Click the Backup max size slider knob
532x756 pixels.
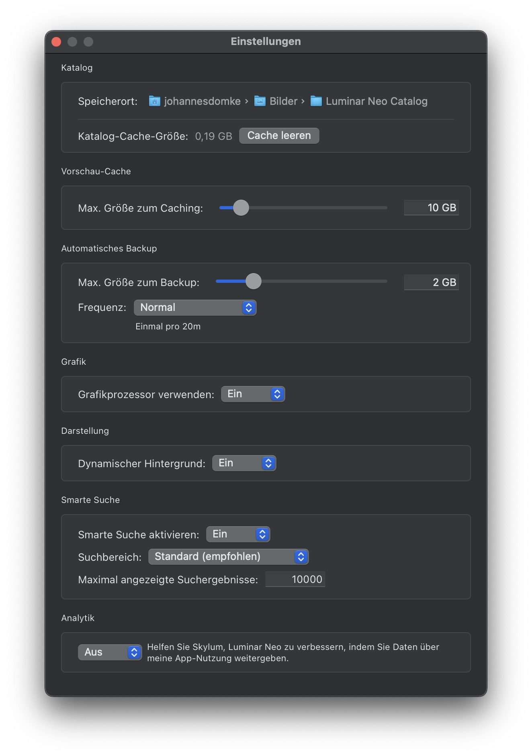pyautogui.click(x=254, y=281)
